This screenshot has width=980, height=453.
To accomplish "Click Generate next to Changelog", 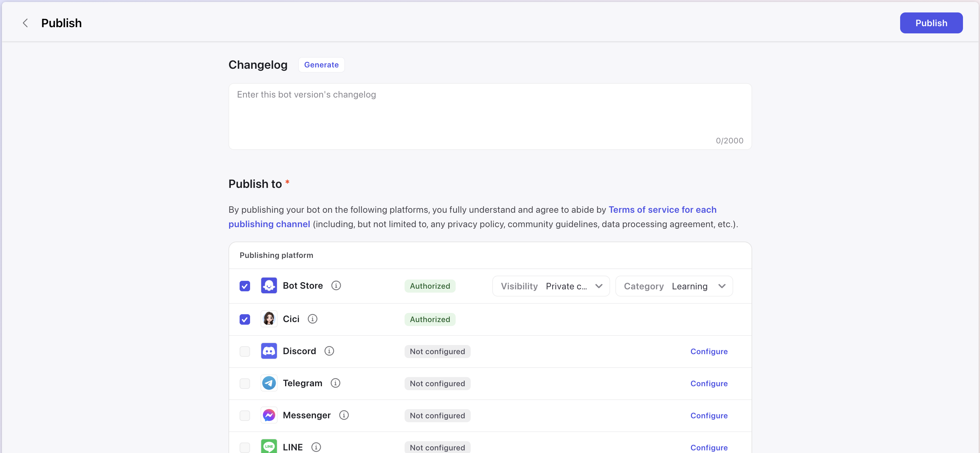I will point(321,65).
